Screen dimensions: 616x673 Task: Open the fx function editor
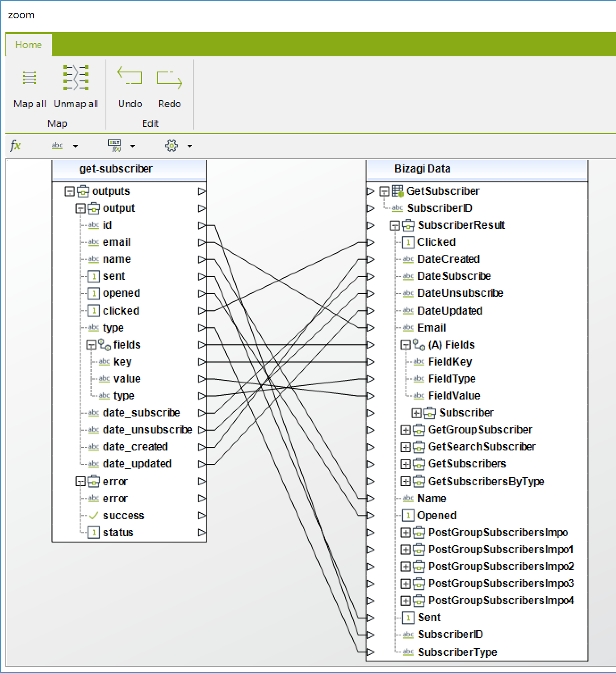(15, 145)
